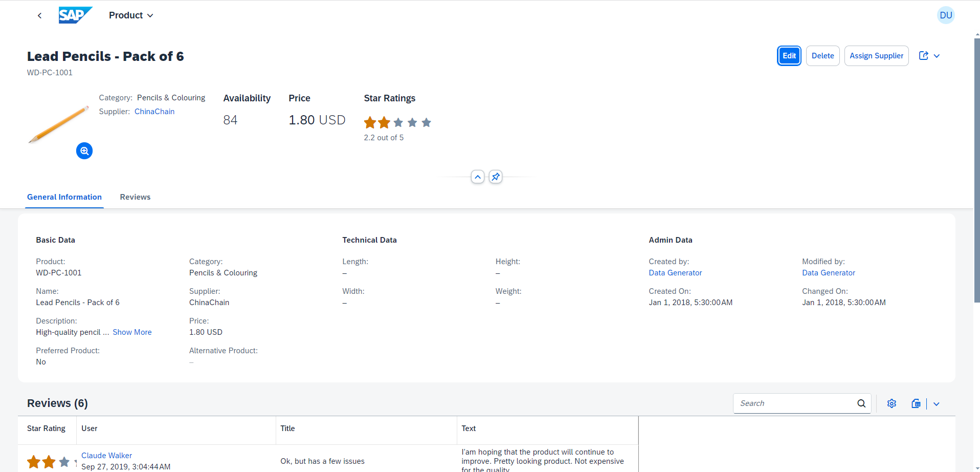
Task: Select the General Information tab
Action: 64,197
